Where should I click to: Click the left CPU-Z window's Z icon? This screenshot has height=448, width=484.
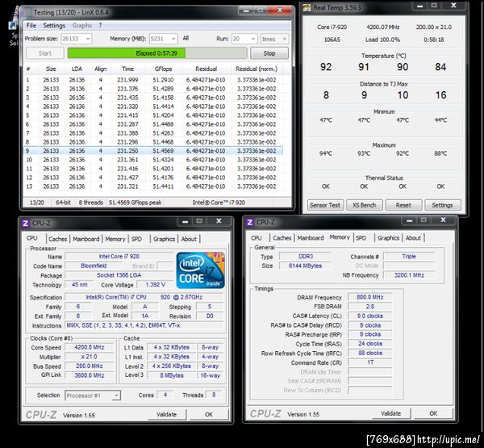pyautogui.click(x=26, y=223)
